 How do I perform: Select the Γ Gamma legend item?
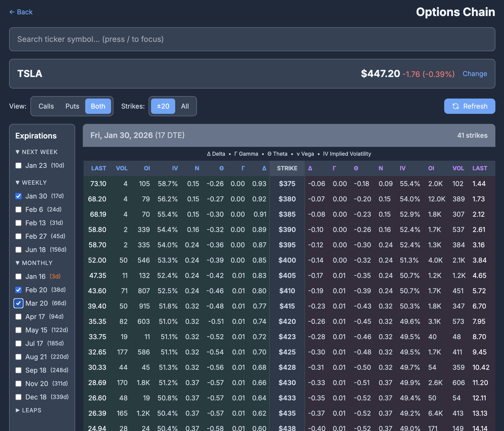(246, 154)
